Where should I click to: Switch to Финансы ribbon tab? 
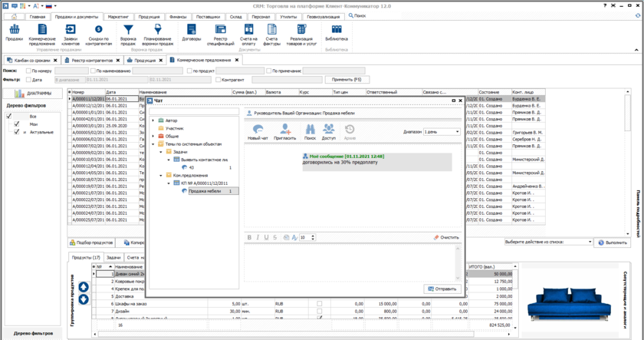coord(178,17)
